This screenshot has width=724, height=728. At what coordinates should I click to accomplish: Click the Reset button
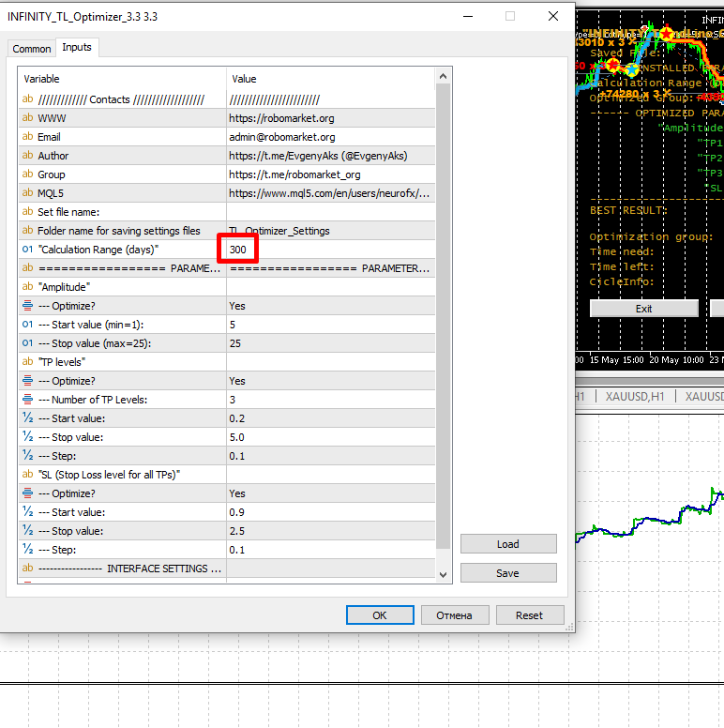tap(529, 615)
